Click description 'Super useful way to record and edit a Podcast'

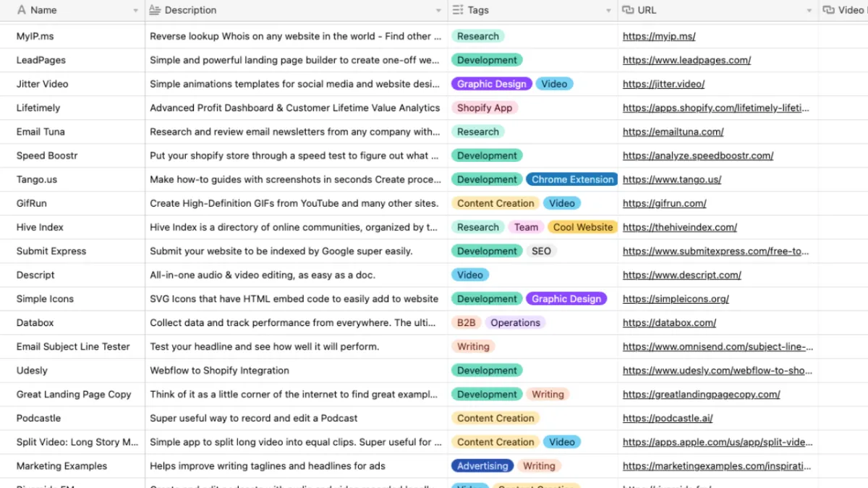(x=254, y=418)
